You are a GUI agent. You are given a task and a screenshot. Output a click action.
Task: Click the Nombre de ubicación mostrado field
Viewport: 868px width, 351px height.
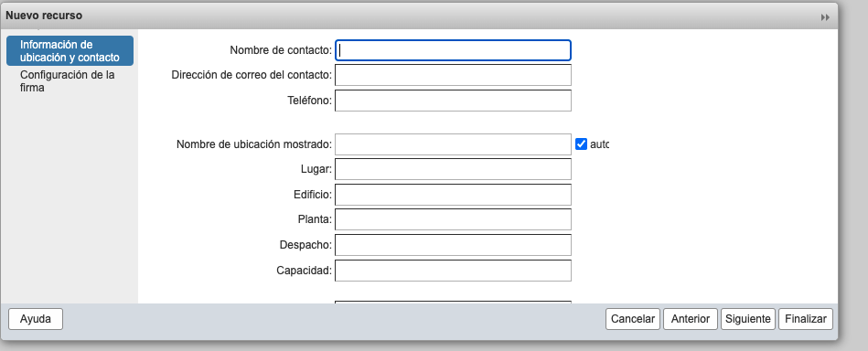point(453,144)
